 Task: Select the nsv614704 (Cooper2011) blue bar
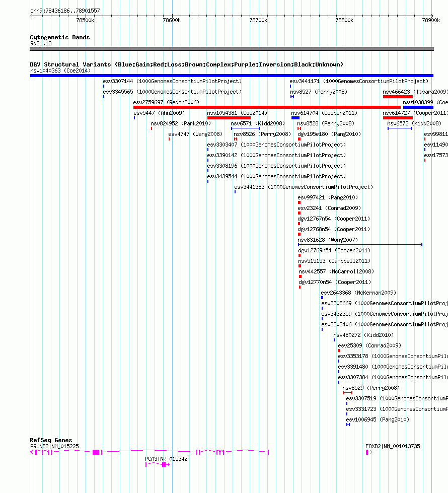point(295,118)
